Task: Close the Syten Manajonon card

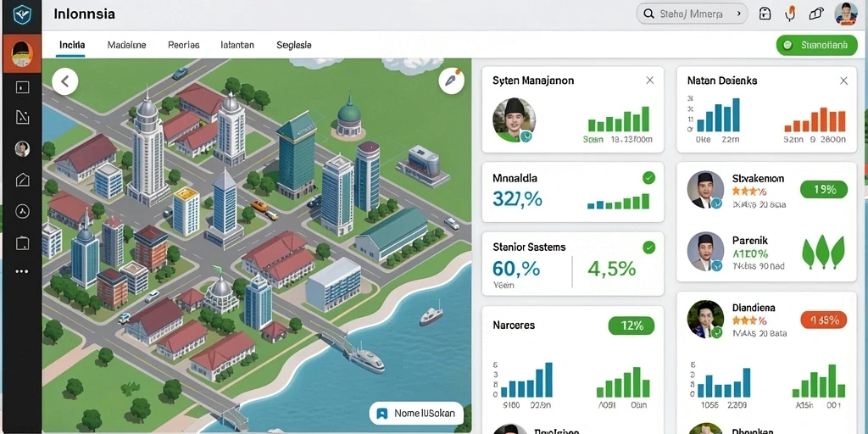Action: pyautogui.click(x=650, y=81)
